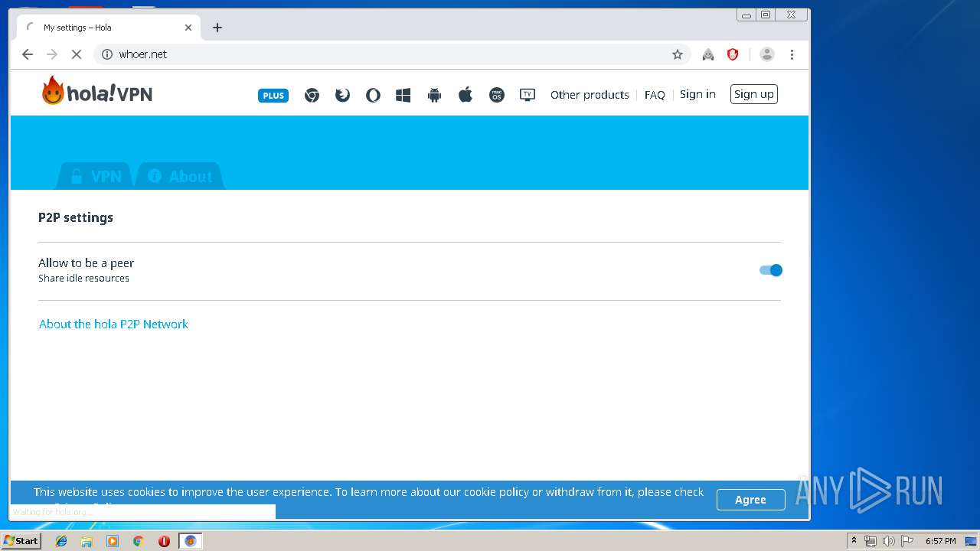Open the Hola PLUS badge
Image resolution: width=980 pixels, height=551 pixels.
pyautogui.click(x=273, y=96)
